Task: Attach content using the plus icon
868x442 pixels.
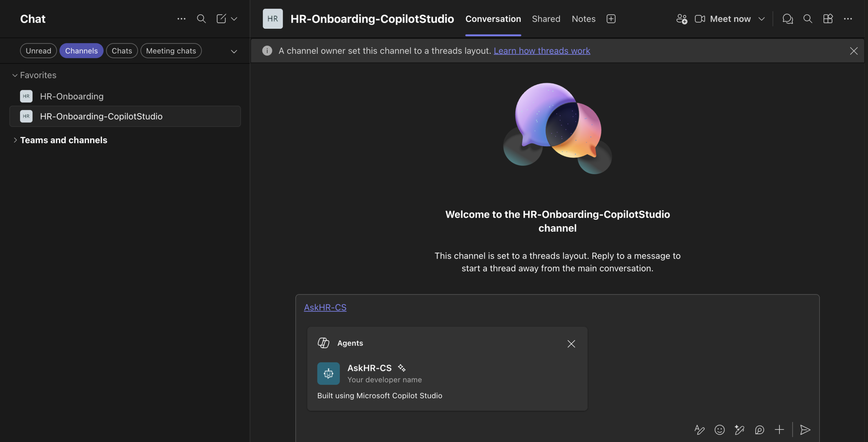Action: pyautogui.click(x=779, y=430)
